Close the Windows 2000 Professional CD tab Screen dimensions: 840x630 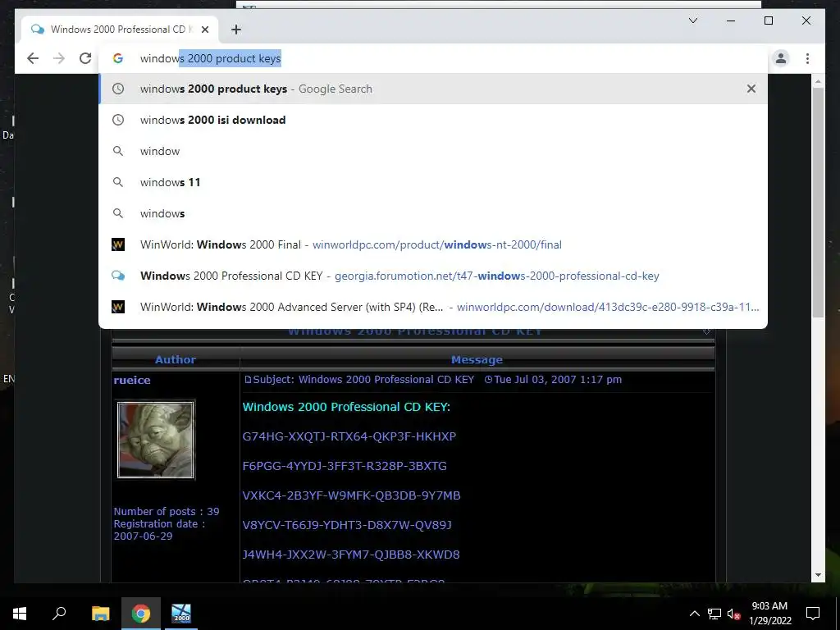[x=205, y=30]
